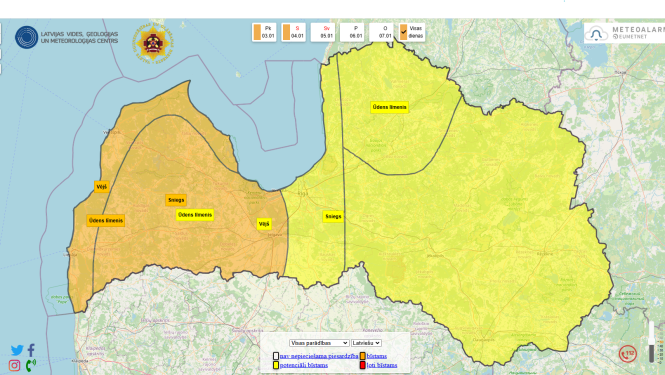This screenshot has width=665, height=375.
Task: Click the Sniegs warning label in the orange region
Action: 176,200
